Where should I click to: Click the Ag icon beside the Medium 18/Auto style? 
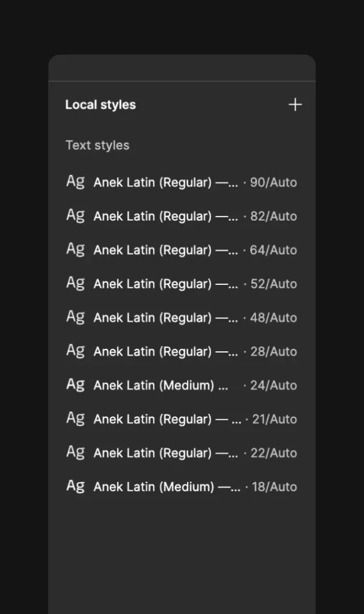pyautogui.click(x=76, y=486)
